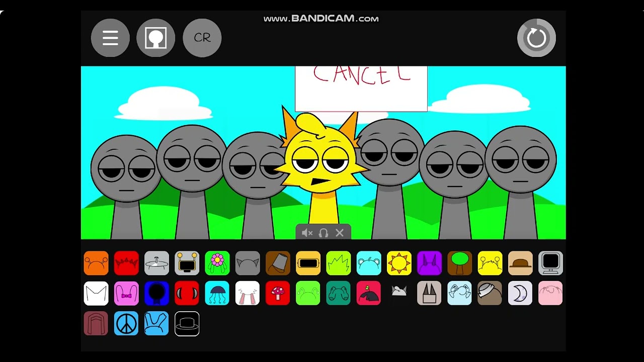Open the hamburger menu button
Viewport: 644px width, 362px height.
(x=110, y=38)
